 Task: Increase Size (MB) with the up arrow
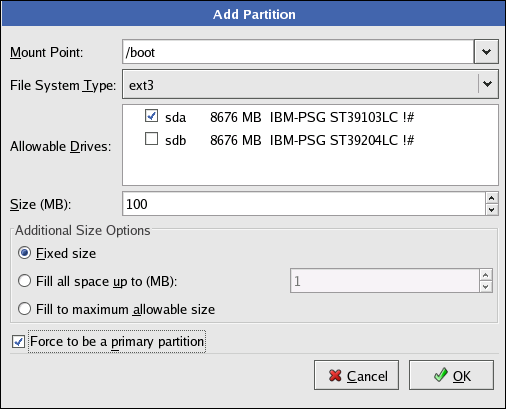pos(492,198)
